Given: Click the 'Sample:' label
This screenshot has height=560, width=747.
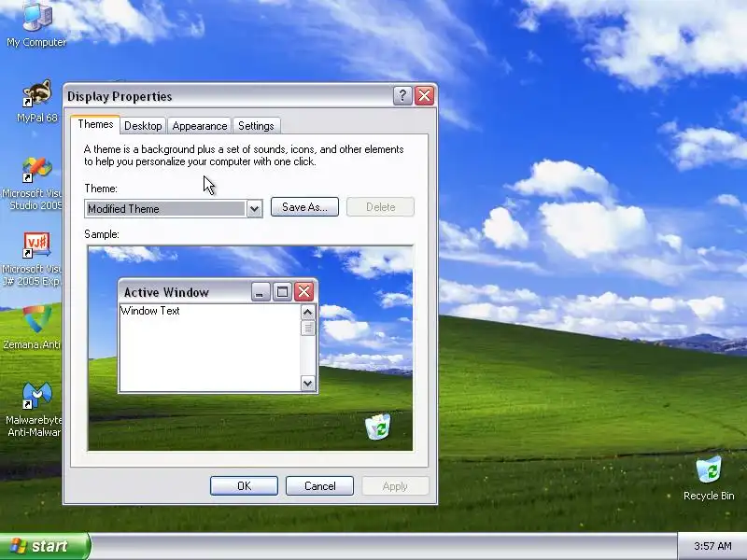Looking at the screenshot, I should (102, 234).
